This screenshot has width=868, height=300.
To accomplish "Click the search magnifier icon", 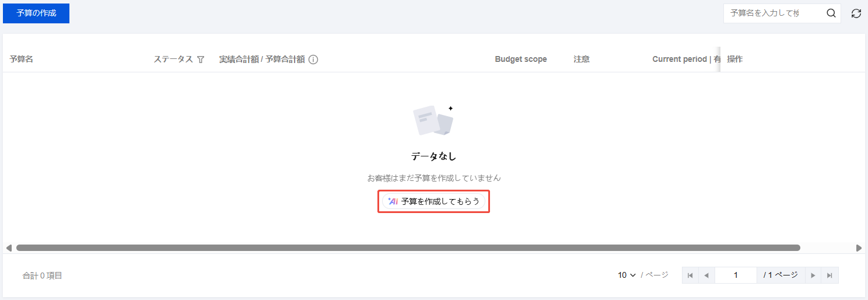I will click(x=831, y=13).
